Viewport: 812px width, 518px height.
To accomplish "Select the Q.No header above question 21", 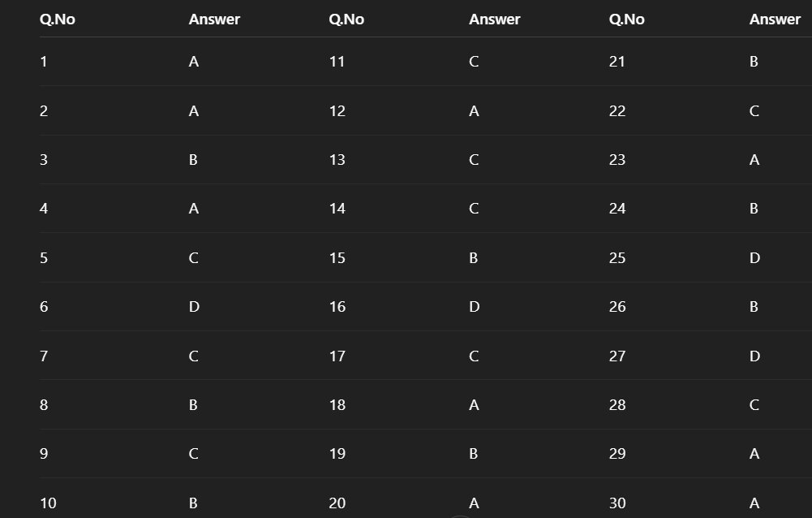I will [x=626, y=19].
